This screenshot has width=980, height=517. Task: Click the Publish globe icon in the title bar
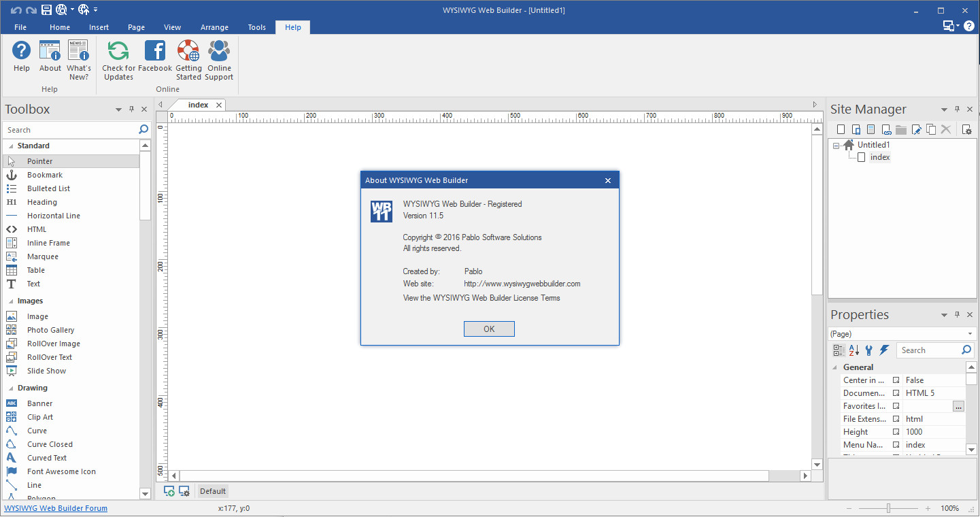84,10
